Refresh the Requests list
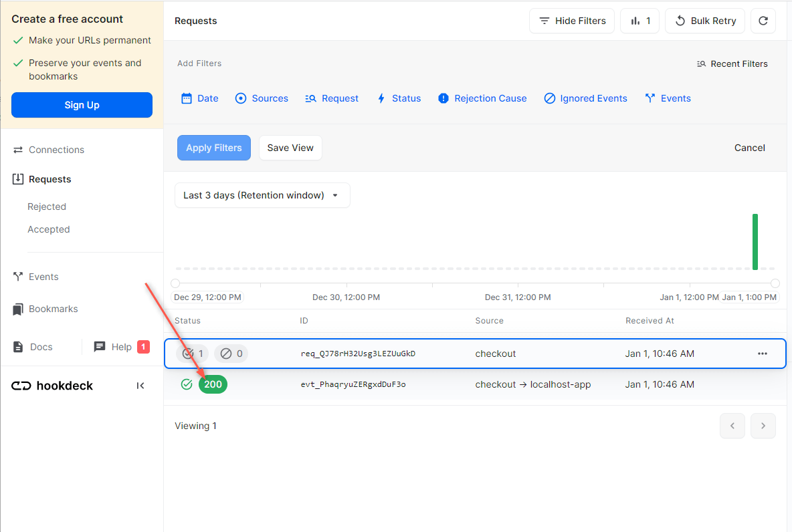The height and width of the screenshot is (532, 792). pos(763,21)
